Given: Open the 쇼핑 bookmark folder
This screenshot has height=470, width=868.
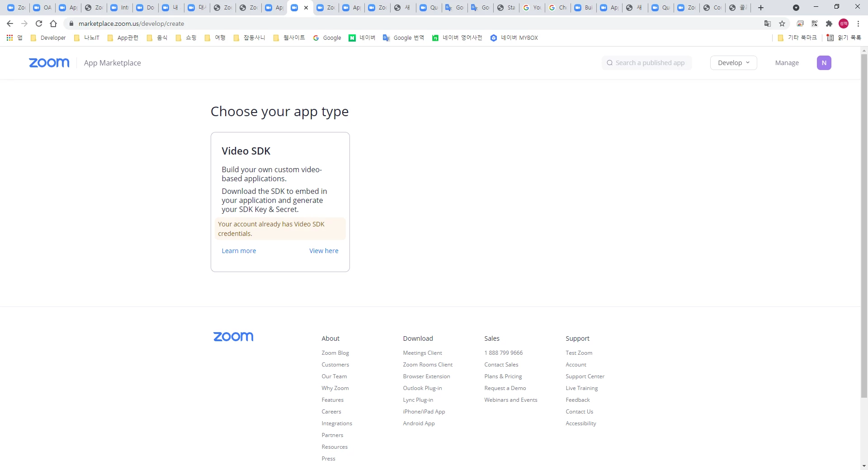Looking at the screenshot, I should click(186, 38).
